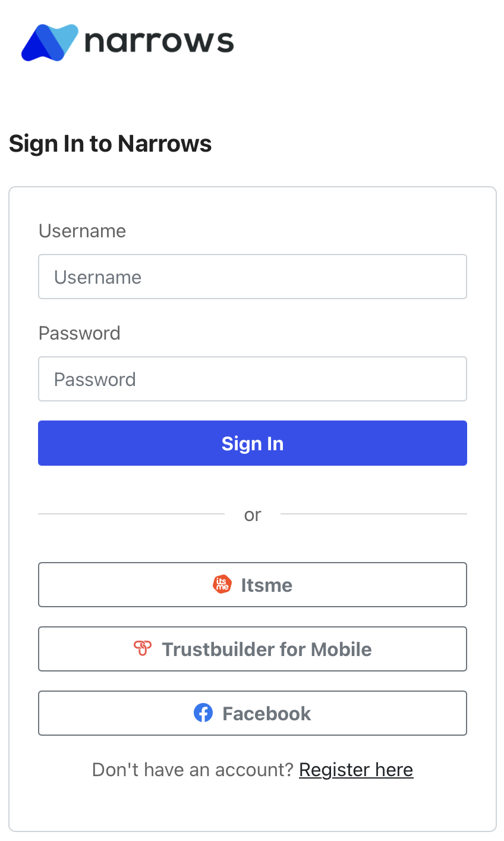This screenshot has width=504, height=841.
Task: Click the Facebook icon on the login button
Action: [x=203, y=713]
